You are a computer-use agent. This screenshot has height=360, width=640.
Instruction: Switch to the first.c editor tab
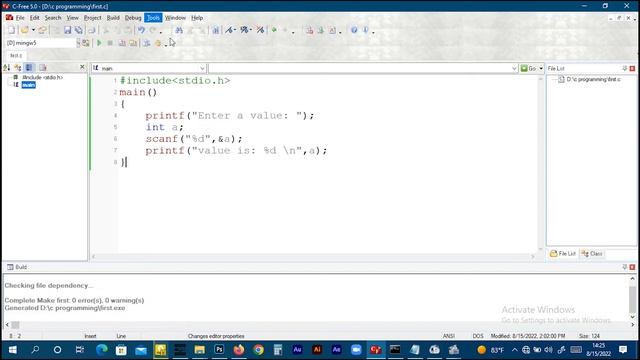pos(16,56)
